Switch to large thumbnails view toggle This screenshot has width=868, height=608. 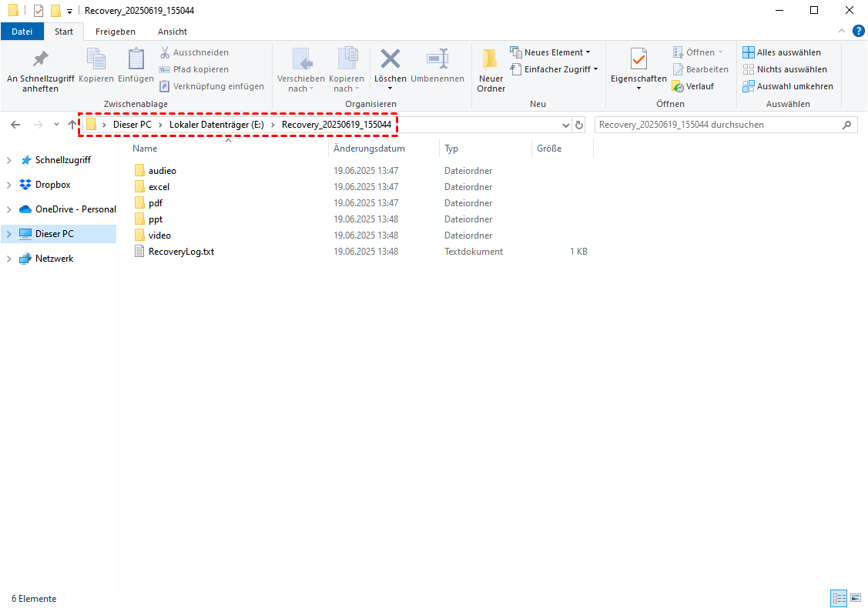(856, 598)
